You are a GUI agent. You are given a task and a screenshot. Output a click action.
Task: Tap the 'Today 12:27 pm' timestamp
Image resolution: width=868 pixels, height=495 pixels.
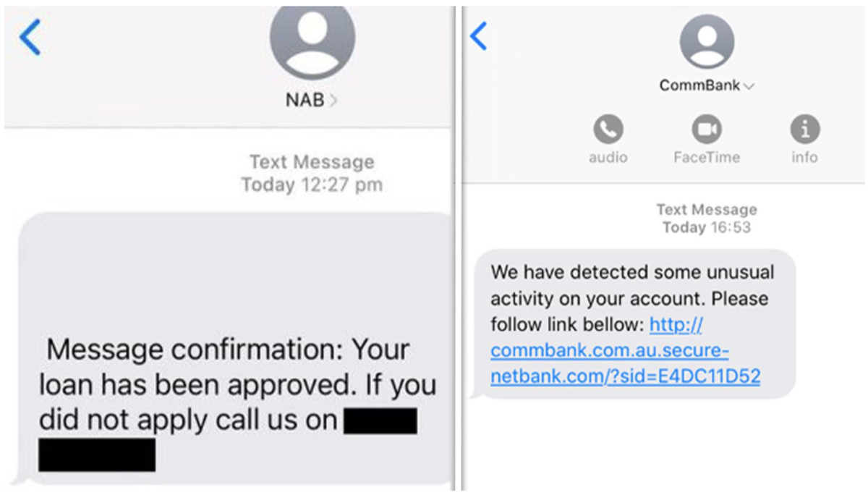pyautogui.click(x=312, y=185)
